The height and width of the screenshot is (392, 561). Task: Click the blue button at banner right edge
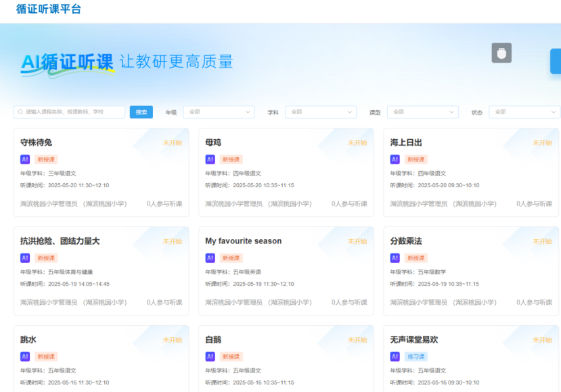click(556, 61)
